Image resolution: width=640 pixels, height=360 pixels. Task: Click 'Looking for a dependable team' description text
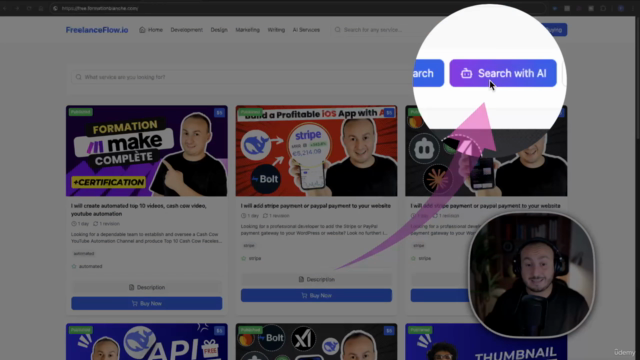[x=147, y=238]
